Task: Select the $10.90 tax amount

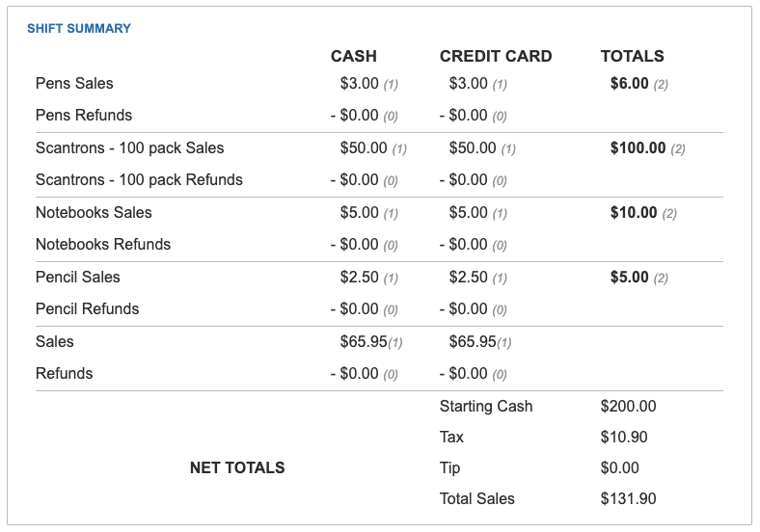Action: pyautogui.click(x=624, y=438)
